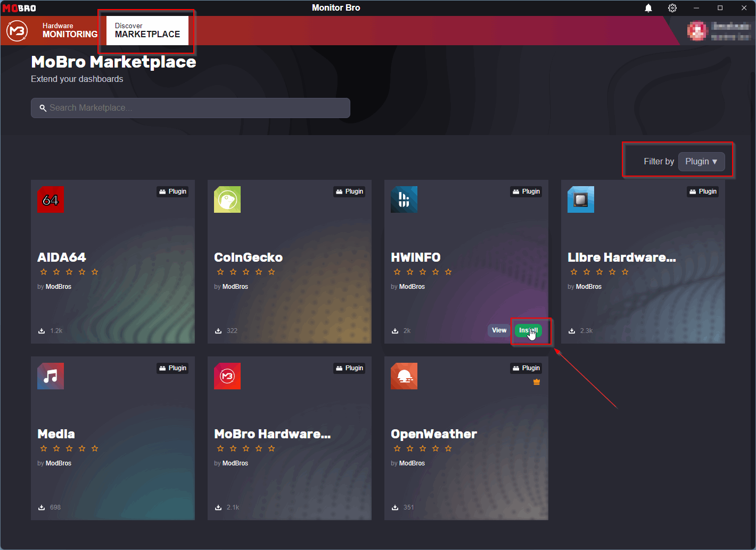Click the MoBro Hardware plugin icon
The height and width of the screenshot is (550, 756).
pos(227,376)
